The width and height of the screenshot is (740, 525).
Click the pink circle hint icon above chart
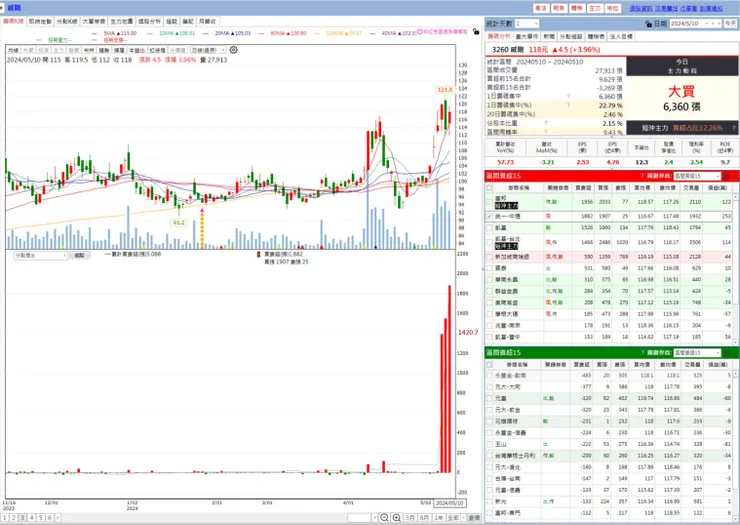pos(420,32)
